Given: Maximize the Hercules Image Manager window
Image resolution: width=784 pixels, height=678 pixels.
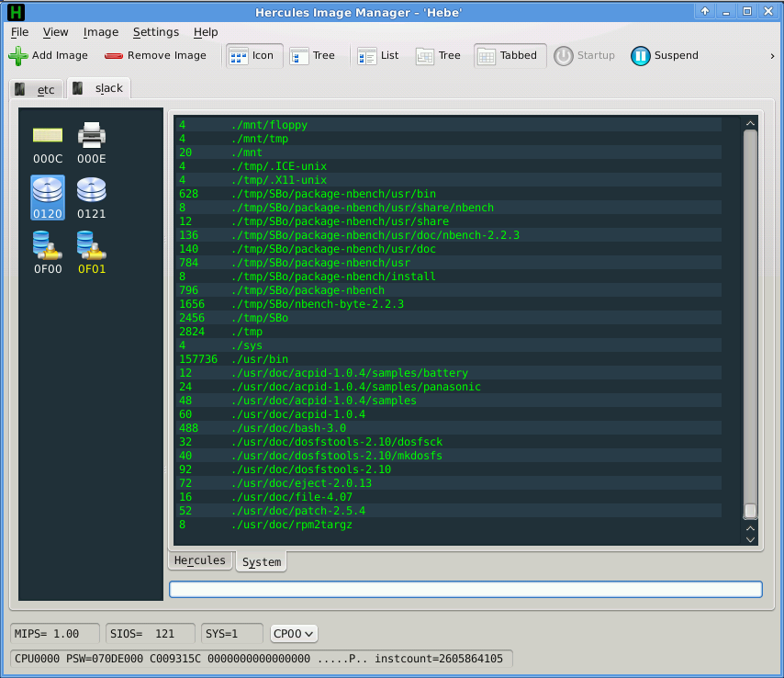Looking at the screenshot, I should coord(747,12).
